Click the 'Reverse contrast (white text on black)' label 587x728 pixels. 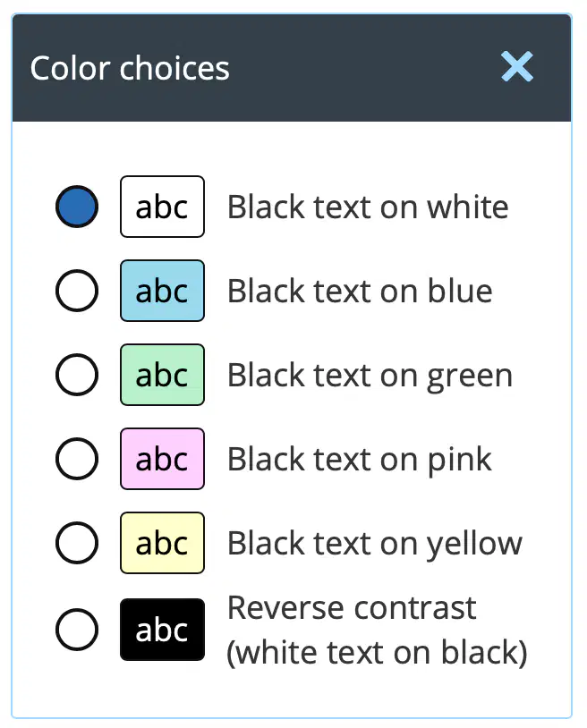coord(377,630)
